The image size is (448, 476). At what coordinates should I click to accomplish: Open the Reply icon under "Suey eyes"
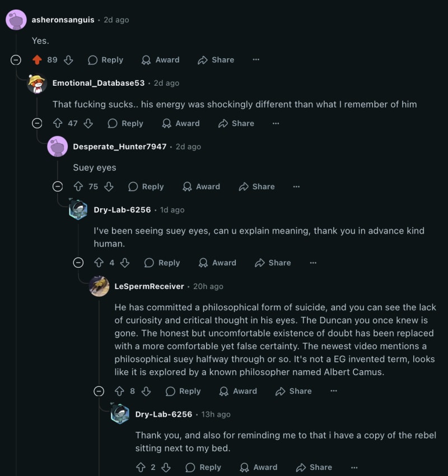(133, 186)
